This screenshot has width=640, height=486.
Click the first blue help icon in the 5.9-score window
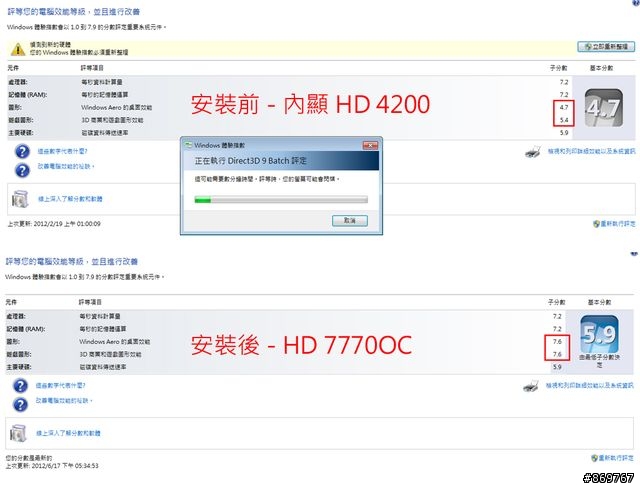[20, 386]
